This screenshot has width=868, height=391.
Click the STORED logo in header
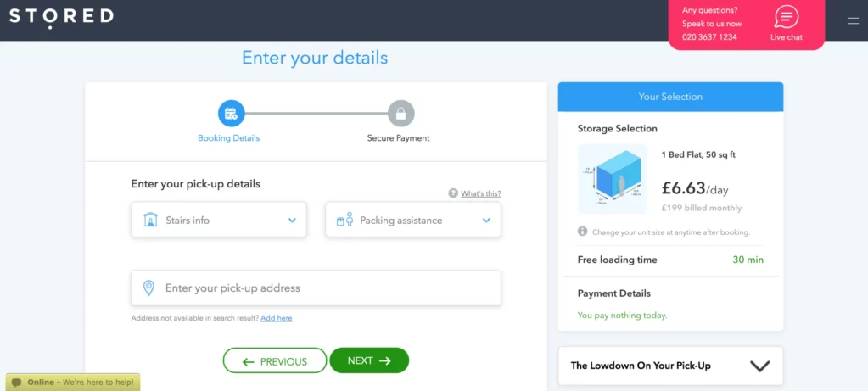[x=61, y=18]
